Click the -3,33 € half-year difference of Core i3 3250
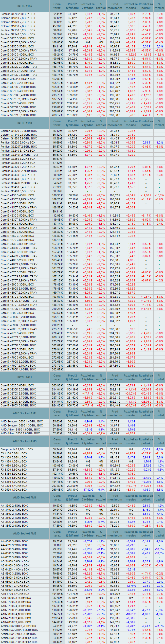 click(x=146, y=46)
